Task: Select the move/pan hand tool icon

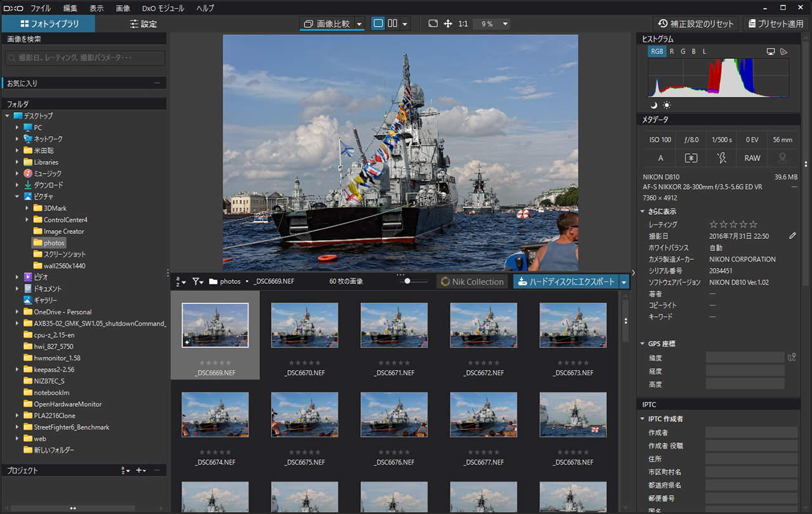Action: 448,23
